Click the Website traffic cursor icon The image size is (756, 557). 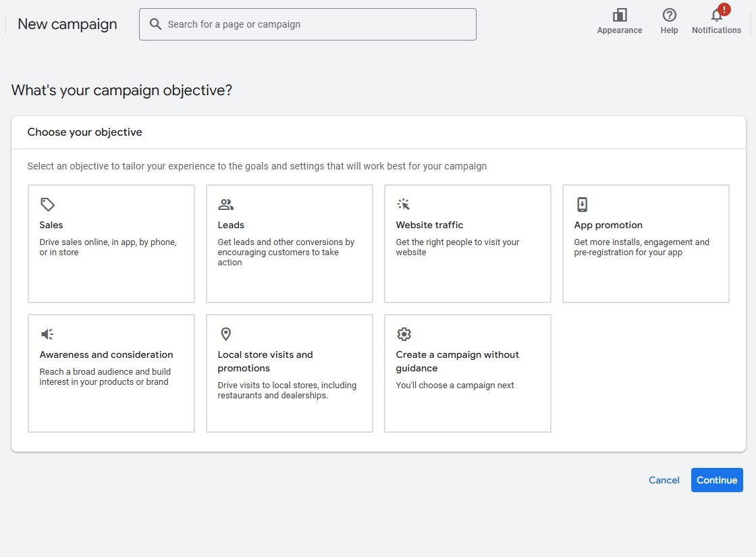[x=404, y=205]
